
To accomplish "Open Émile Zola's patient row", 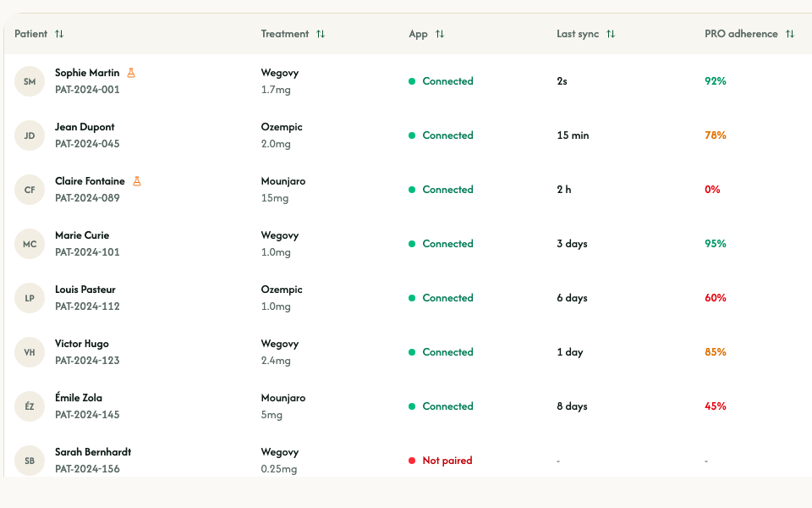I will [x=79, y=398].
